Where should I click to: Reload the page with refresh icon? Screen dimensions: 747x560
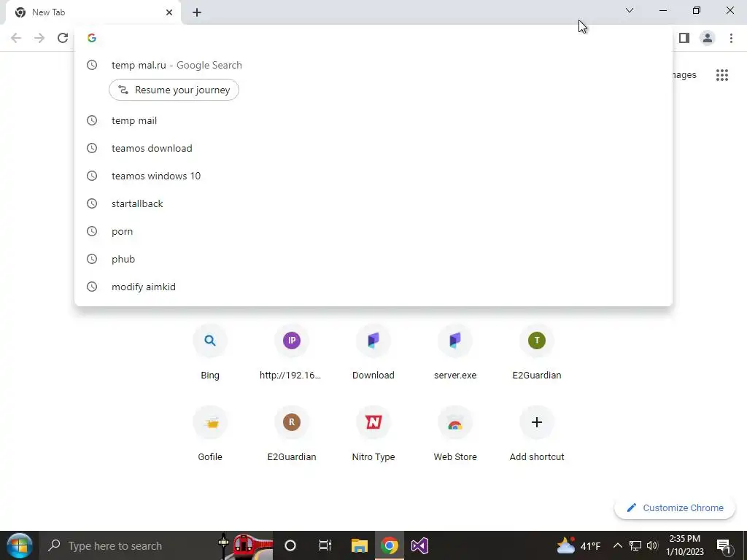click(x=63, y=38)
